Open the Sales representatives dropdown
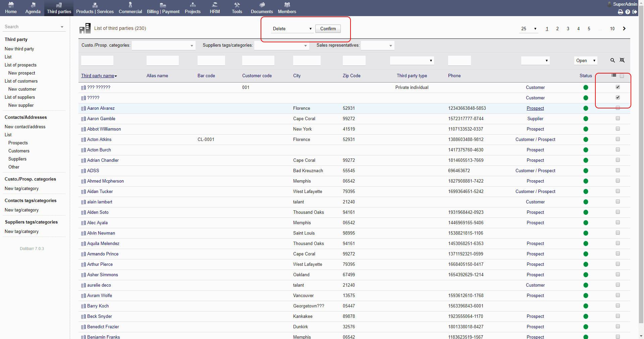 click(377, 45)
